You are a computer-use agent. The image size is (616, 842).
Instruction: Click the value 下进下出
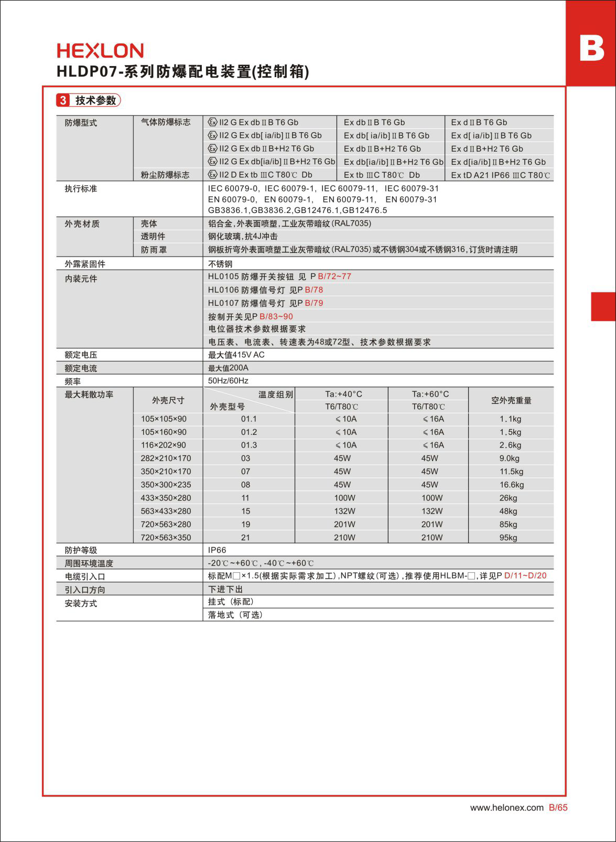pyautogui.click(x=225, y=590)
